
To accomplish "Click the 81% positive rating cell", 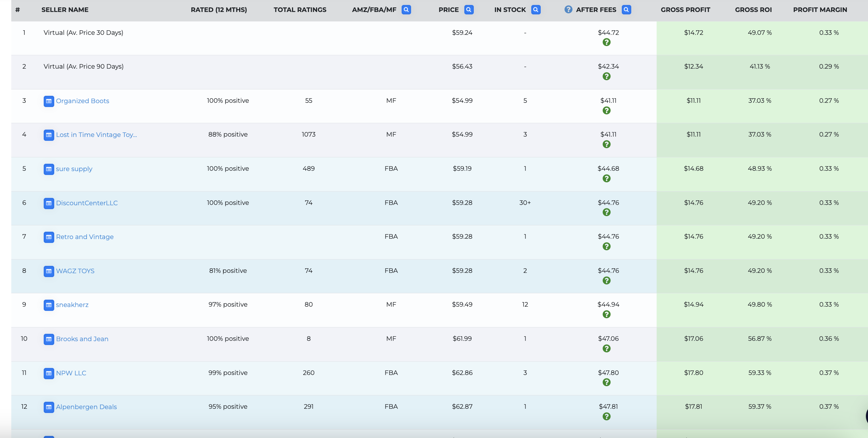I will pos(228,271).
